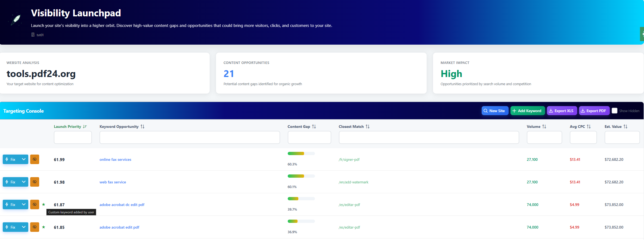The image size is (644, 240).
Task: Hide the web fax service keyword row
Action: click(35, 182)
